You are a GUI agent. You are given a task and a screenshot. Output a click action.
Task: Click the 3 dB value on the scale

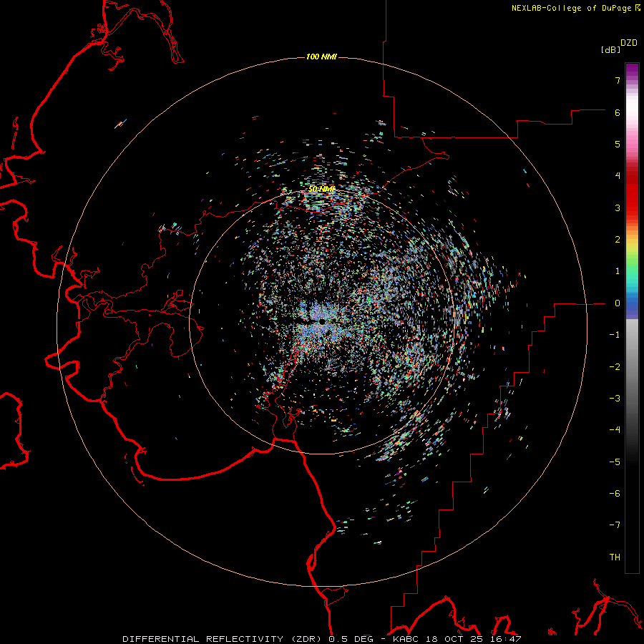tap(618, 208)
